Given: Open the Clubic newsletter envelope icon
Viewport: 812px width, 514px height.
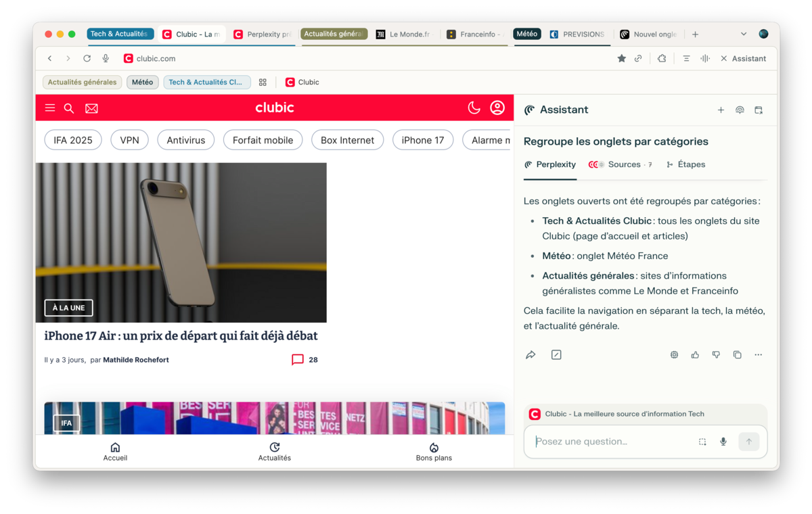Looking at the screenshot, I should pos(91,108).
